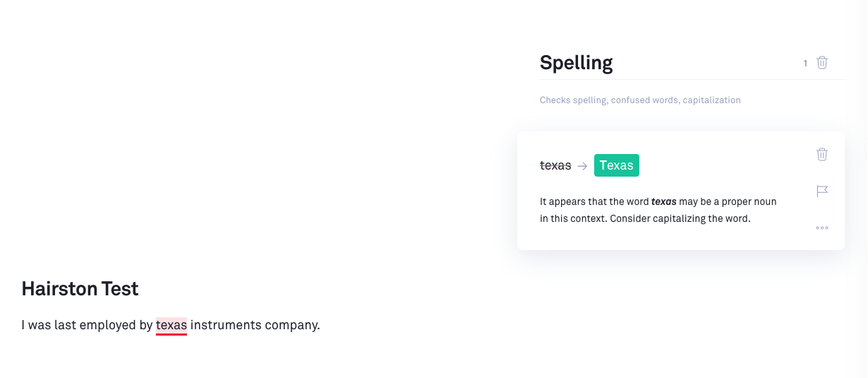Click the alert count number beside Spelling
Screen dimensions: 868x378
pyautogui.click(x=805, y=64)
